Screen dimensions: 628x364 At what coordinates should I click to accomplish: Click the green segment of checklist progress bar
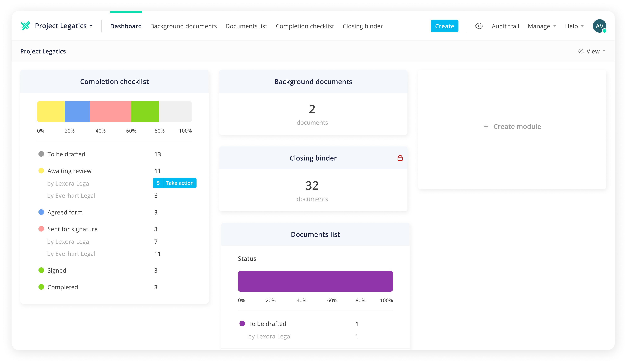[145, 112]
